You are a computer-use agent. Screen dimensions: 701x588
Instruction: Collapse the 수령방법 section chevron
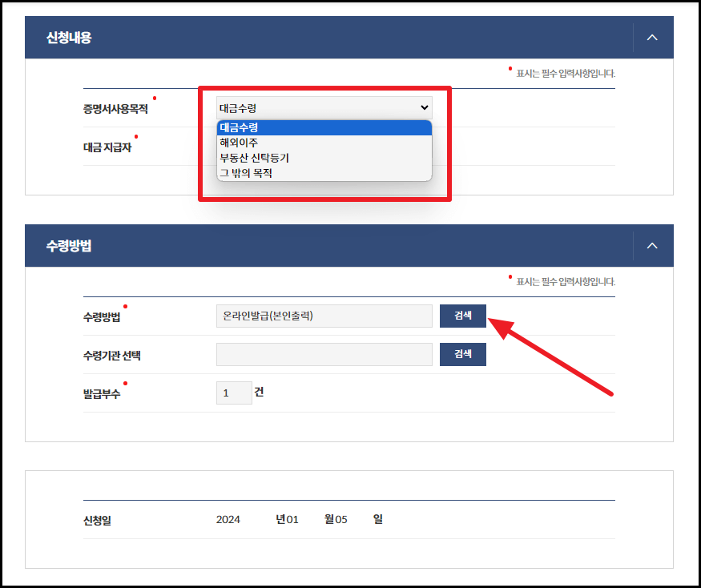tap(652, 245)
